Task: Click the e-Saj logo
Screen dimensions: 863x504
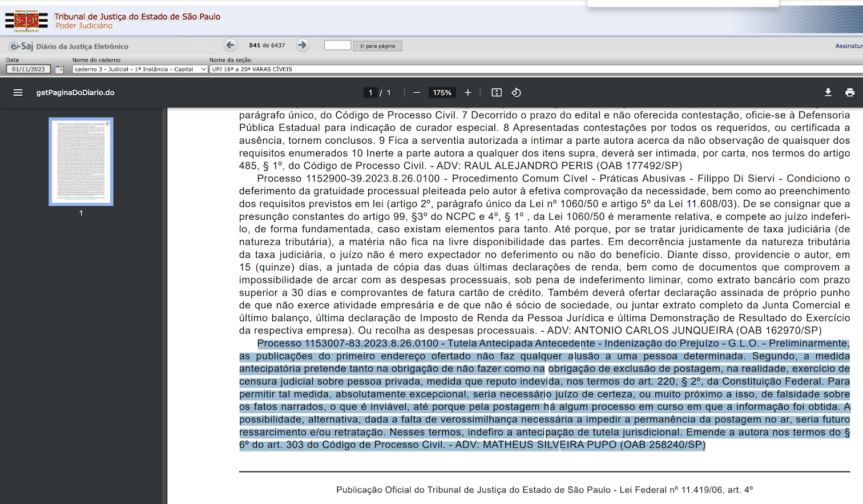Action: click(21, 46)
